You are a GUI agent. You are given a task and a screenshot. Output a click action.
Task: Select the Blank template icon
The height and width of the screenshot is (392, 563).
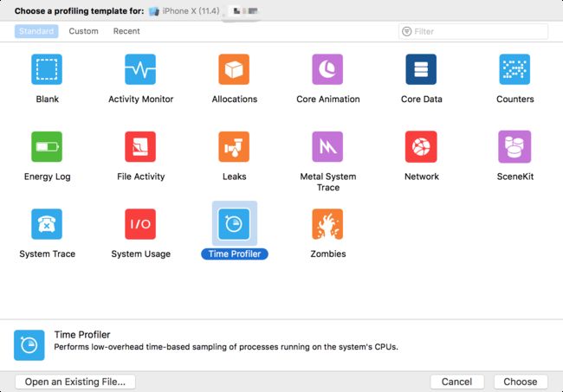click(x=47, y=69)
